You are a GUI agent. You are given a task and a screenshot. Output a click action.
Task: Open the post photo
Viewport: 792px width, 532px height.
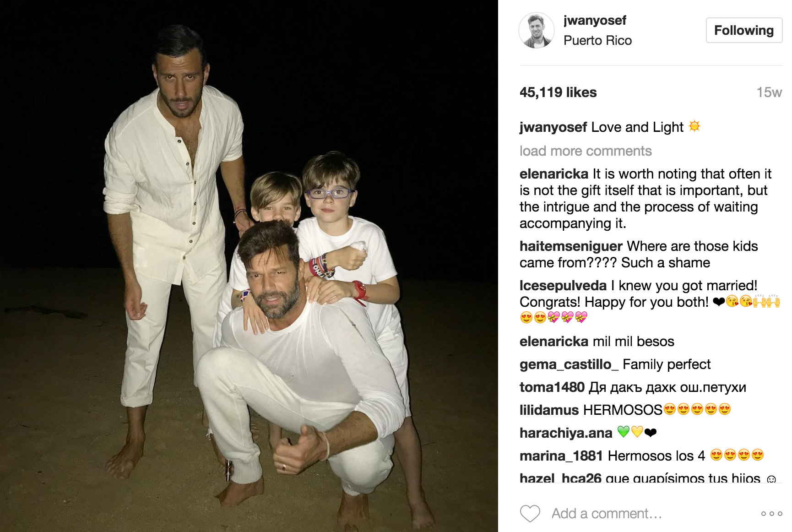point(249,266)
